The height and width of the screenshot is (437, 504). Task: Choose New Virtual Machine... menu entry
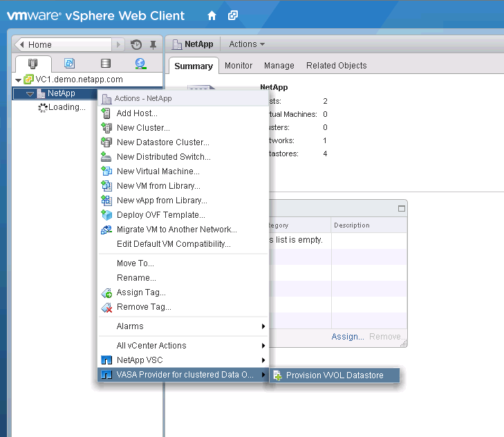click(x=183, y=171)
